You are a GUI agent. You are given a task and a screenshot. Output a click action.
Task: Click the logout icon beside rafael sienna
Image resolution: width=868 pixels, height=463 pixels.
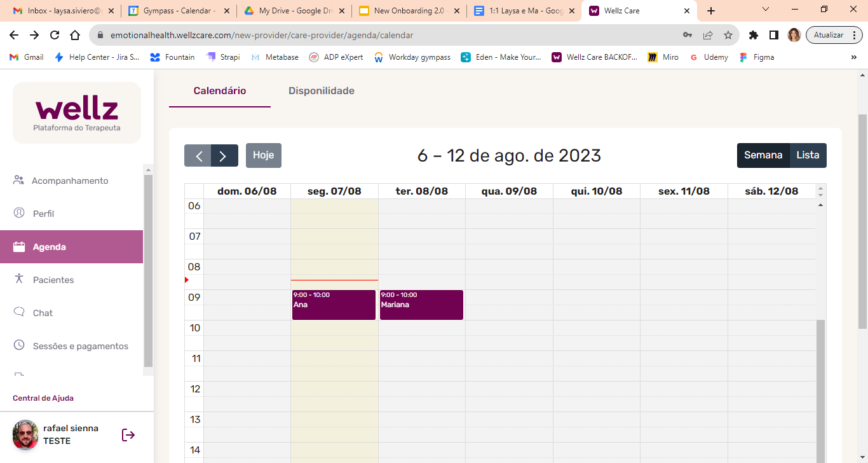pyautogui.click(x=128, y=435)
